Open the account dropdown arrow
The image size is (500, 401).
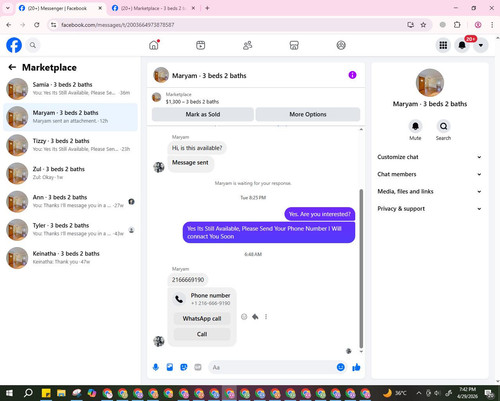pyautogui.click(x=481, y=45)
